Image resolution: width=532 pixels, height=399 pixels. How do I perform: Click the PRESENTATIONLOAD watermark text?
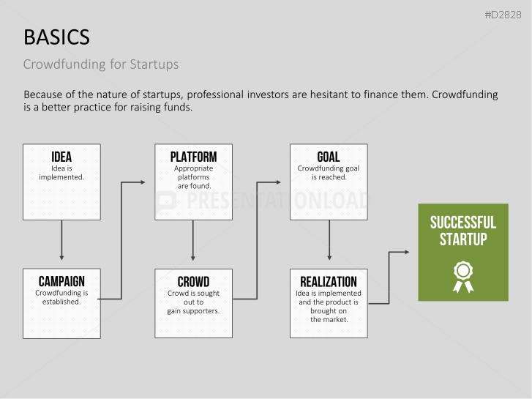[x=278, y=201]
